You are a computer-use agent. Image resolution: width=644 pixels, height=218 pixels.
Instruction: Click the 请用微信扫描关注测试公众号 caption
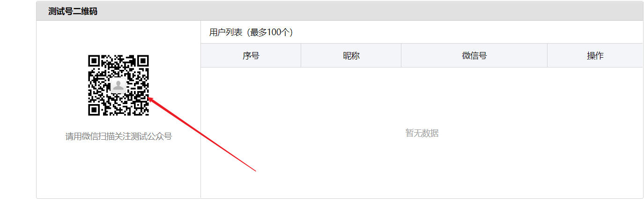pyautogui.click(x=118, y=136)
